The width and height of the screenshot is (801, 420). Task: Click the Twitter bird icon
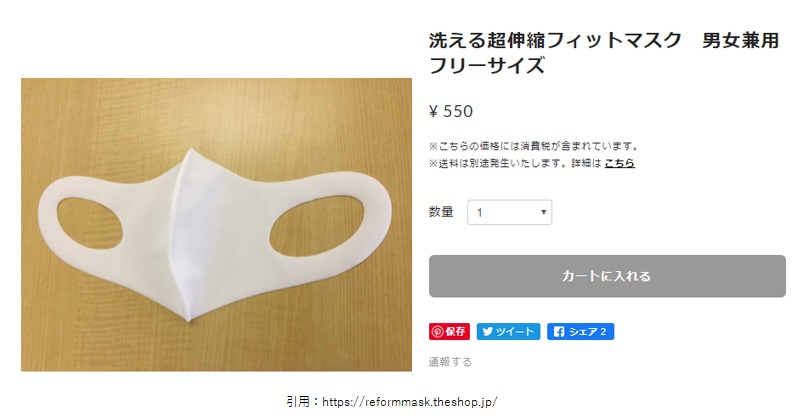point(487,332)
